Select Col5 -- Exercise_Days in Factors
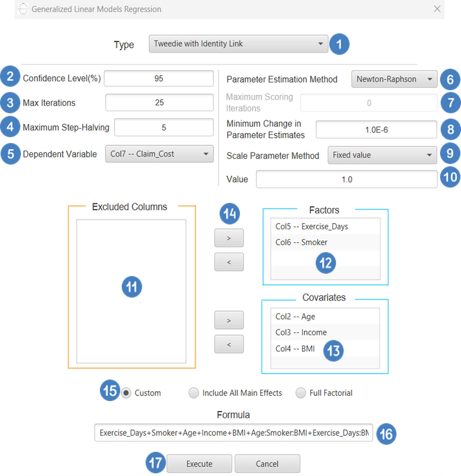Screen dimensions: 461x476 click(325, 226)
